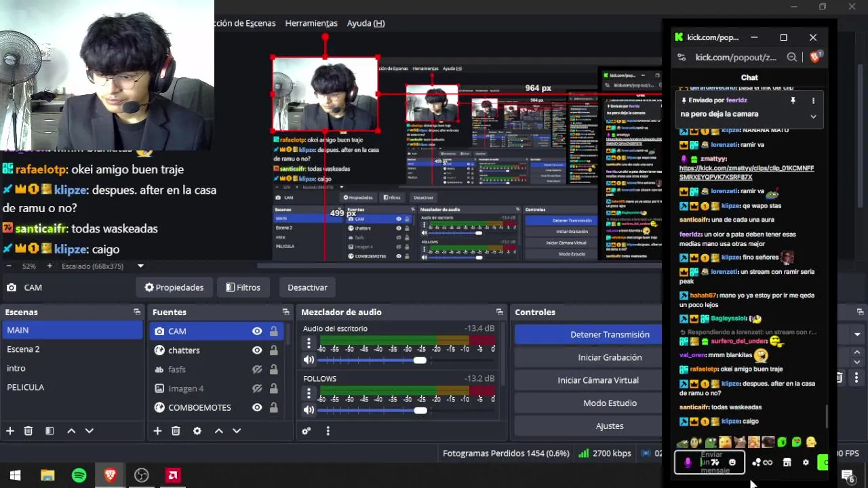The image size is (868, 488).
Task: Click Iniciar Cámara Virtual button
Action: [598, 380]
